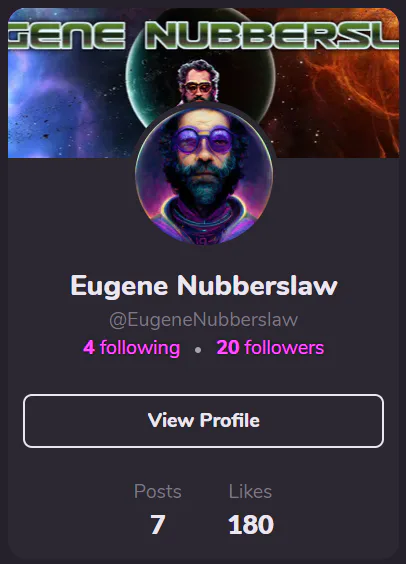Click the pink number 4 beside following
The height and width of the screenshot is (564, 406).
(x=89, y=348)
